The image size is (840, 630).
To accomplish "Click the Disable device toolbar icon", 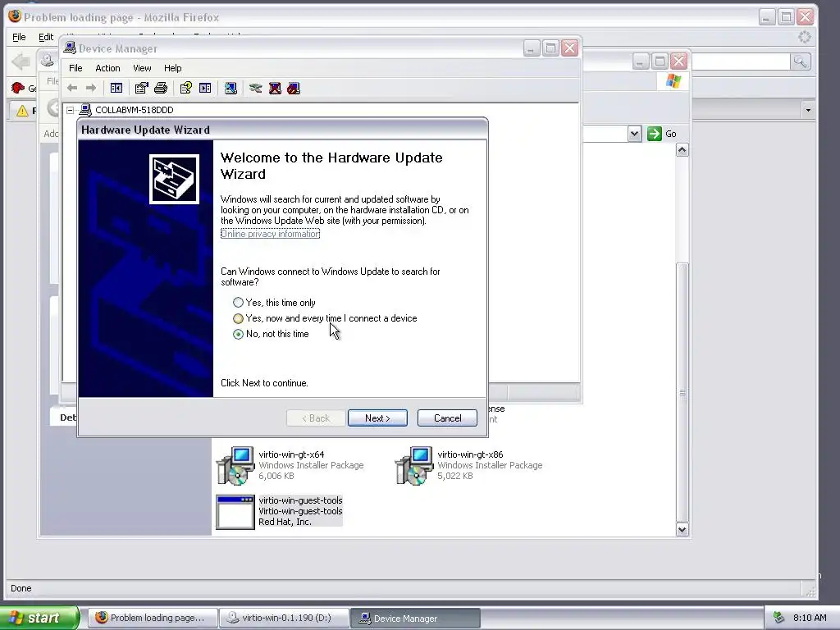I will (x=294, y=89).
